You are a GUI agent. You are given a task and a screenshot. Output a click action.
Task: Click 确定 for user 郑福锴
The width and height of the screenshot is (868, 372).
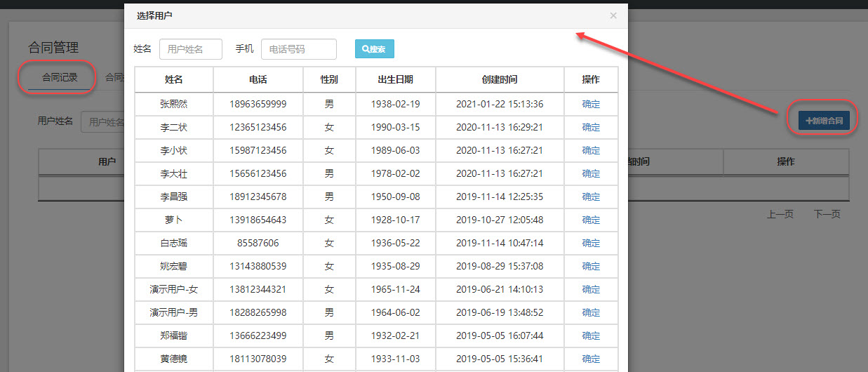pyautogui.click(x=591, y=336)
